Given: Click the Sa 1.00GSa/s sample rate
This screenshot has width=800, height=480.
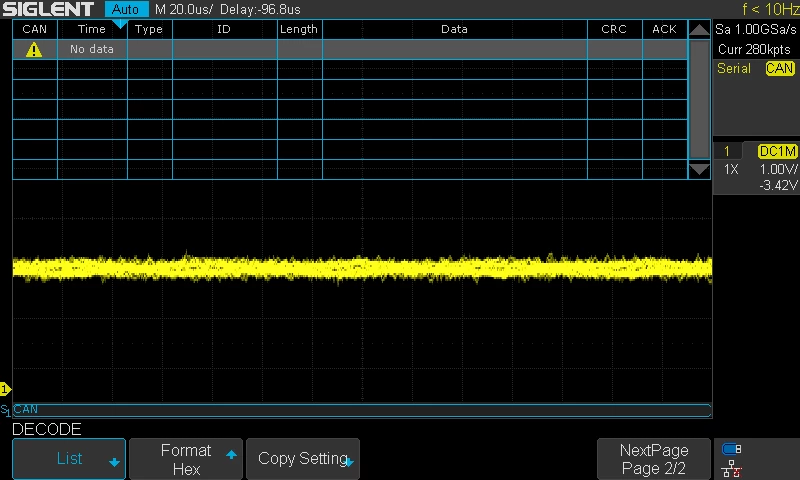Looking at the screenshot, I should [x=756, y=29].
